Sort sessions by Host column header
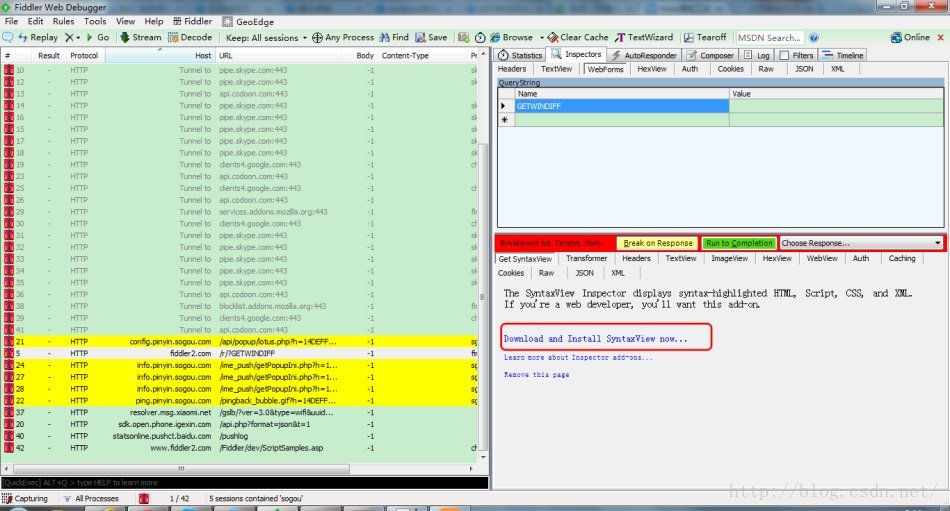This screenshot has width=950, height=511. click(161, 55)
